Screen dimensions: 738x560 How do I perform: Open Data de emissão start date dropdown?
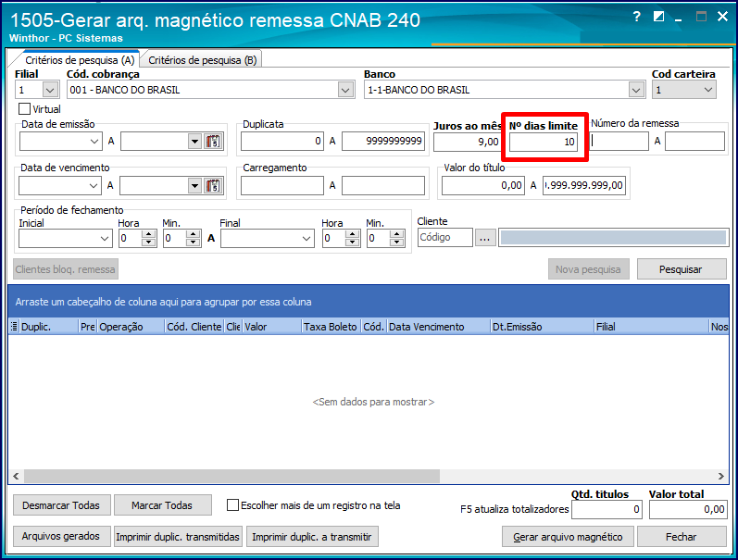(x=94, y=142)
